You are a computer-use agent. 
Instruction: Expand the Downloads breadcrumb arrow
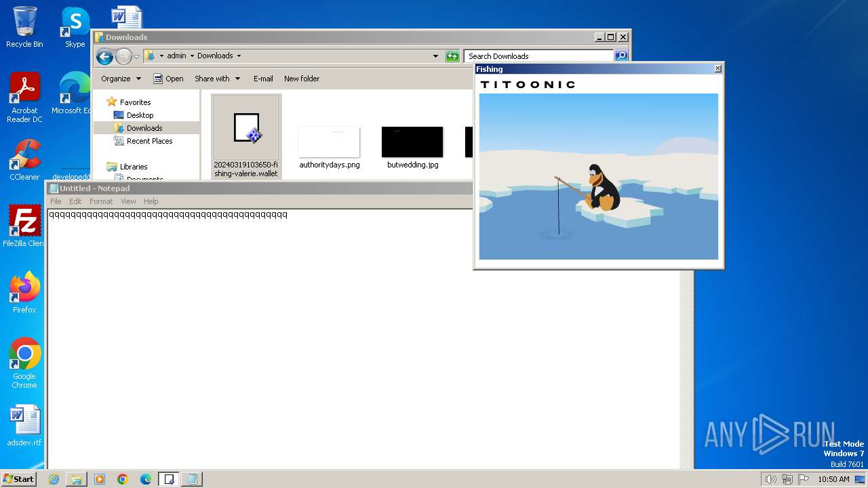pyautogui.click(x=239, y=56)
